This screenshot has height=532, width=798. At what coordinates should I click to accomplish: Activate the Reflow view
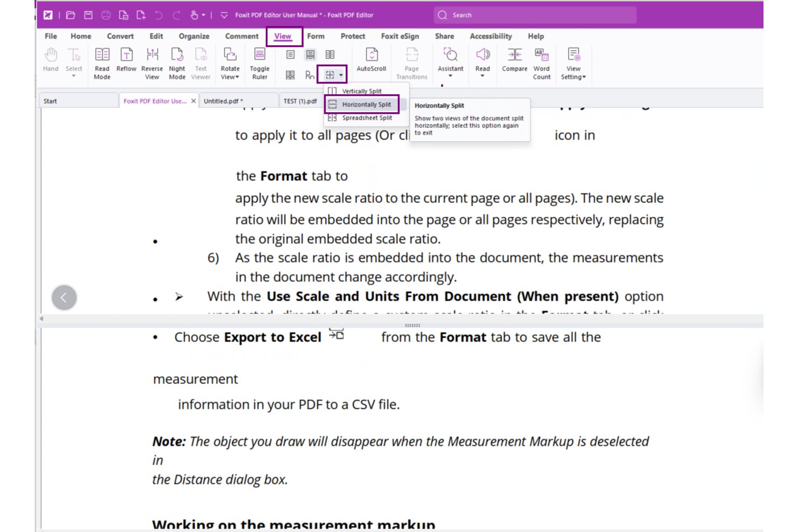pyautogui.click(x=126, y=60)
